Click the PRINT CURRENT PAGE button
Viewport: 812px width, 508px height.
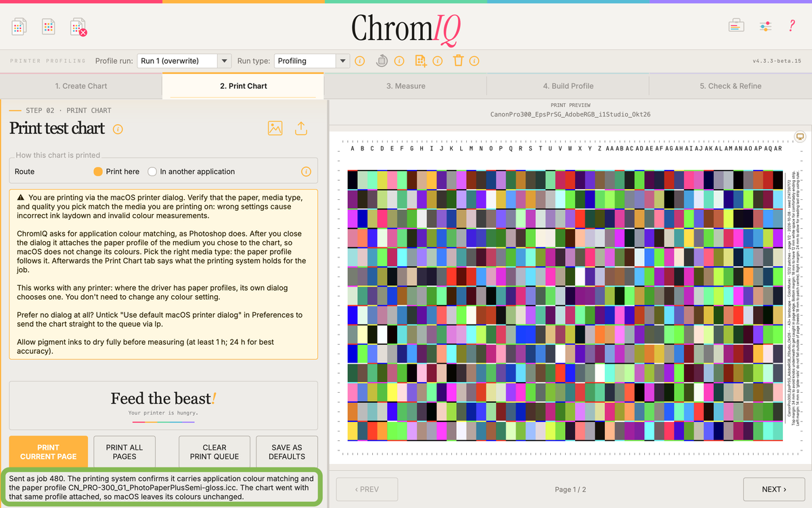click(x=49, y=452)
